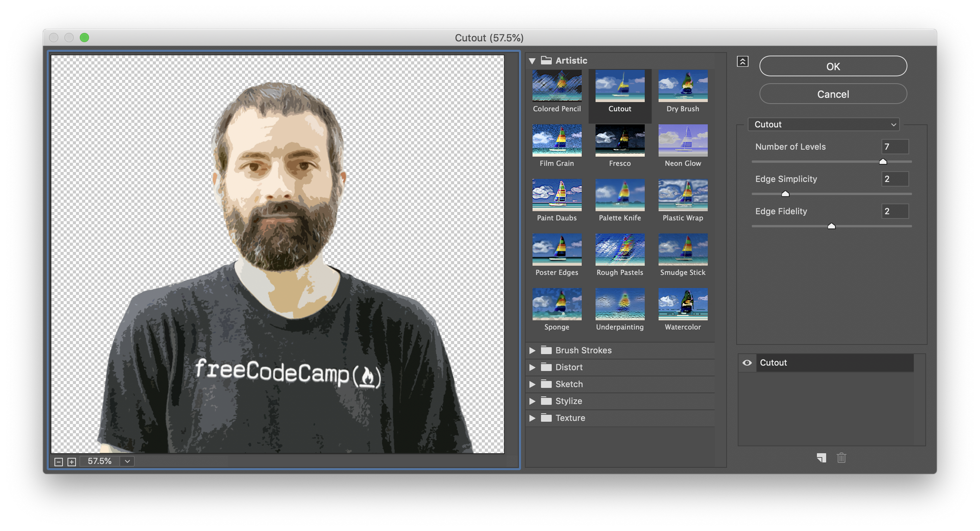Collapse the Artistic filter folder
This screenshot has height=531, width=980.
coord(532,61)
